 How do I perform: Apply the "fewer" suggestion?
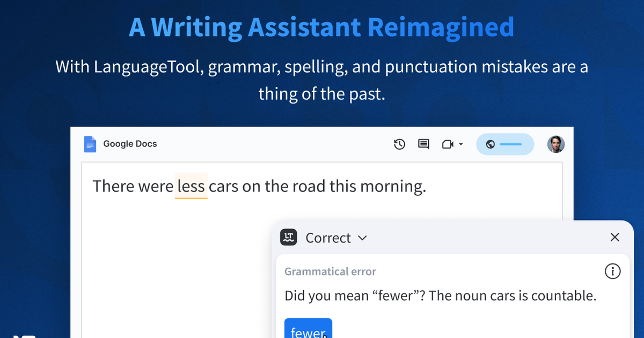[x=308, y=329]
